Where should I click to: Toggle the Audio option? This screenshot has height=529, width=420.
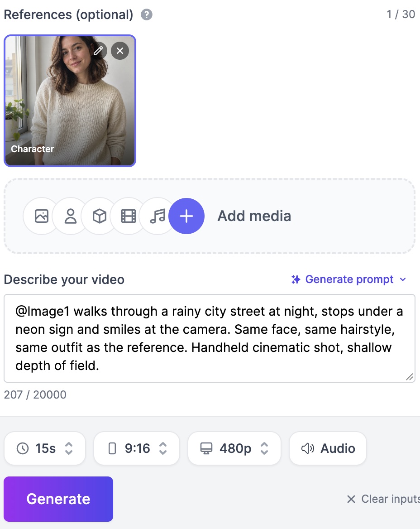pyautogui.click(x=328, y=448)
